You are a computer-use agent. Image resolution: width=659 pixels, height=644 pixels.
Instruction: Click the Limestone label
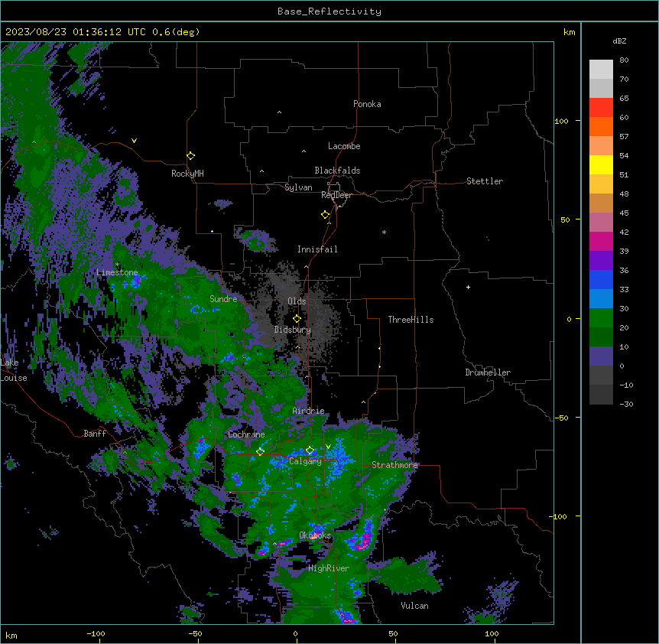click(117, 272)
